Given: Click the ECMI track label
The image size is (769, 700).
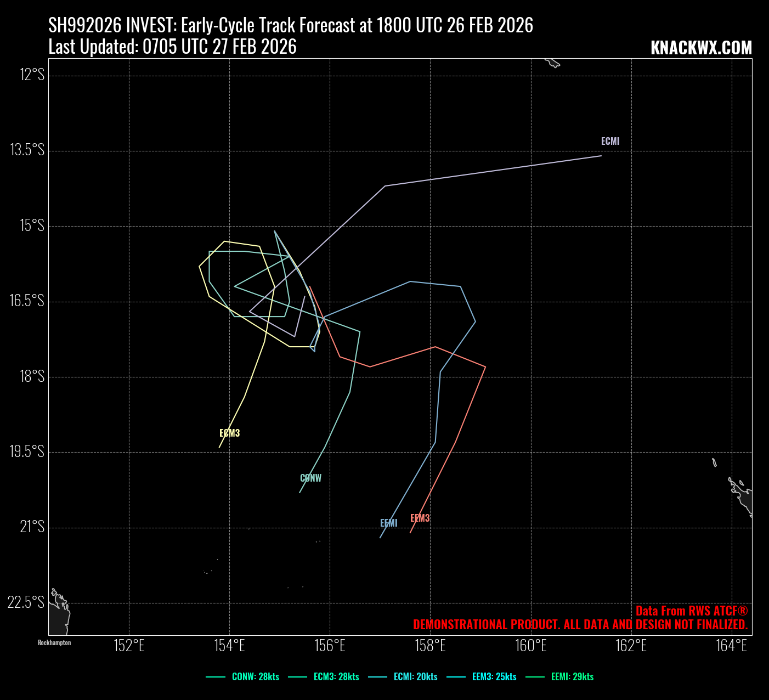Looking at the screenshot, I should click(610, 142).
